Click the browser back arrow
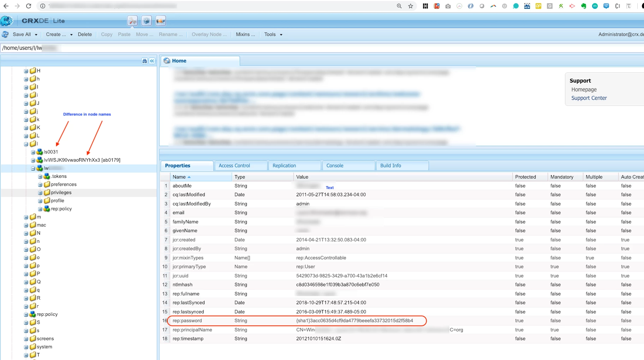Screen dimensions: 644x360 [6, 6]
